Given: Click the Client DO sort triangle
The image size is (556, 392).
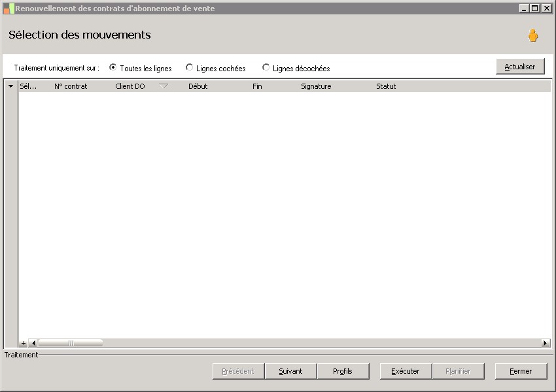Looking at the screenshot, I should point(164,86).
